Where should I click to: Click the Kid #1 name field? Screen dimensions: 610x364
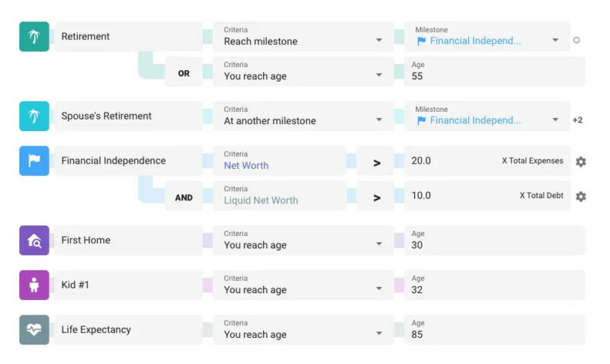[x=127, y=285]
